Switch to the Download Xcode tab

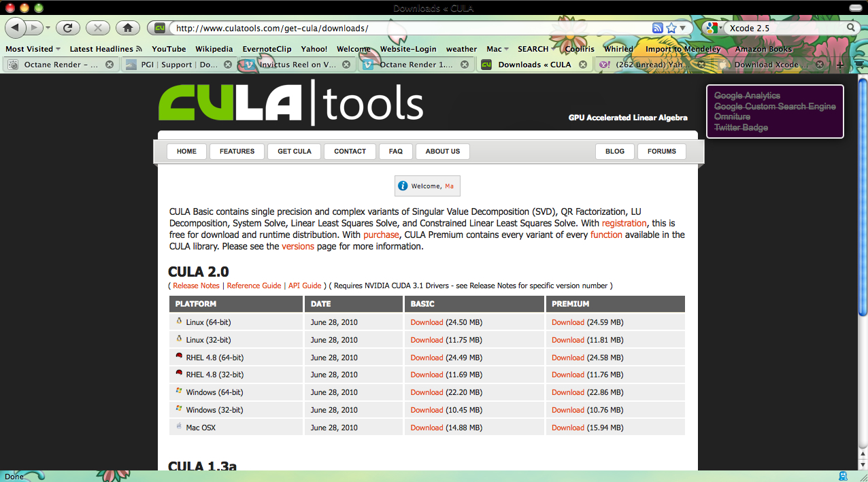click(771, 65)
